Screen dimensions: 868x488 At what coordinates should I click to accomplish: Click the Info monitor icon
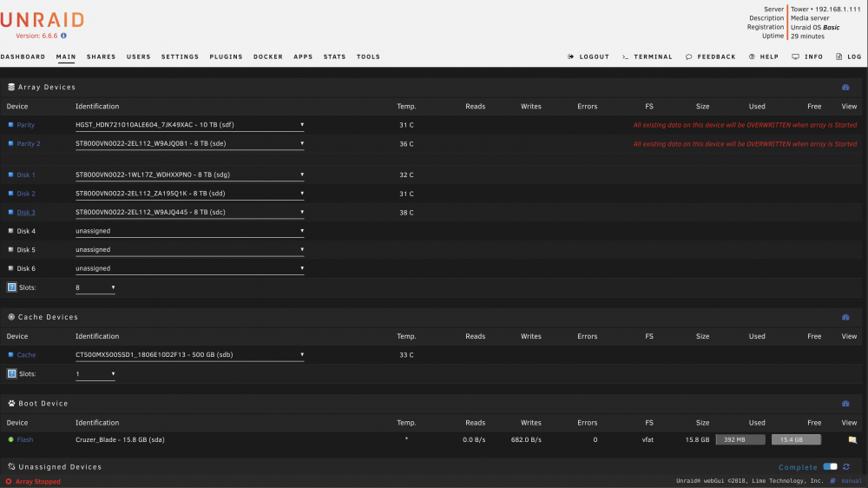tap(795, 56)
